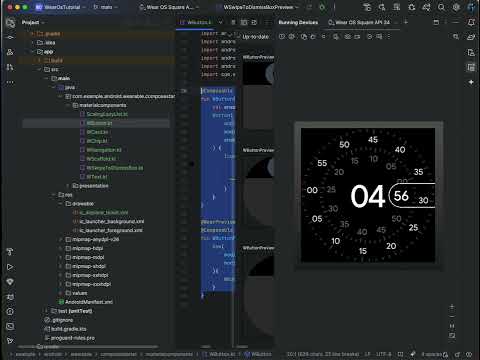480x360 pixels.
Task: Open Gradle elephant tool window
Action: click(471, 37)
